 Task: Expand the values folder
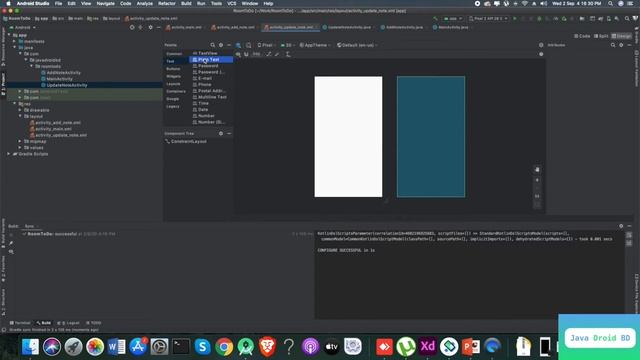click(x=20, y=148)
